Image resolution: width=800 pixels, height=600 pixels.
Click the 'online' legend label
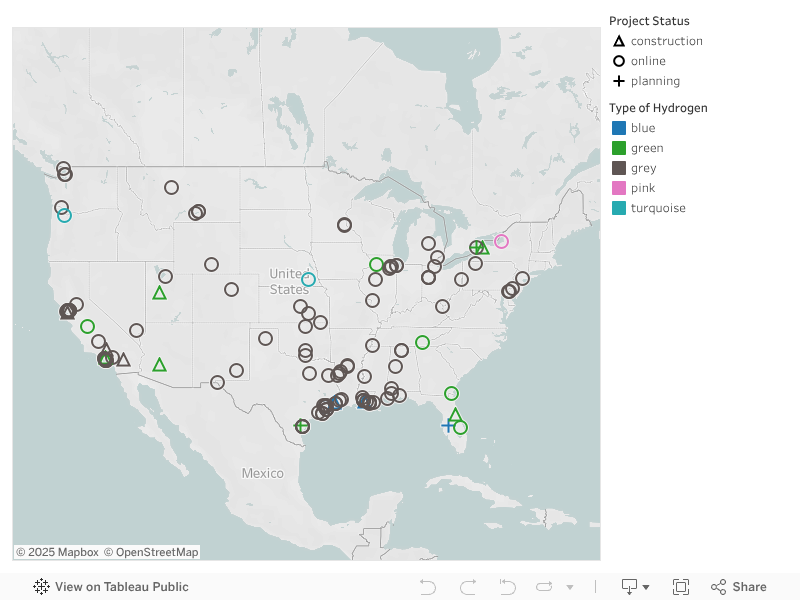pyautogui.click(x=648, y=61)
